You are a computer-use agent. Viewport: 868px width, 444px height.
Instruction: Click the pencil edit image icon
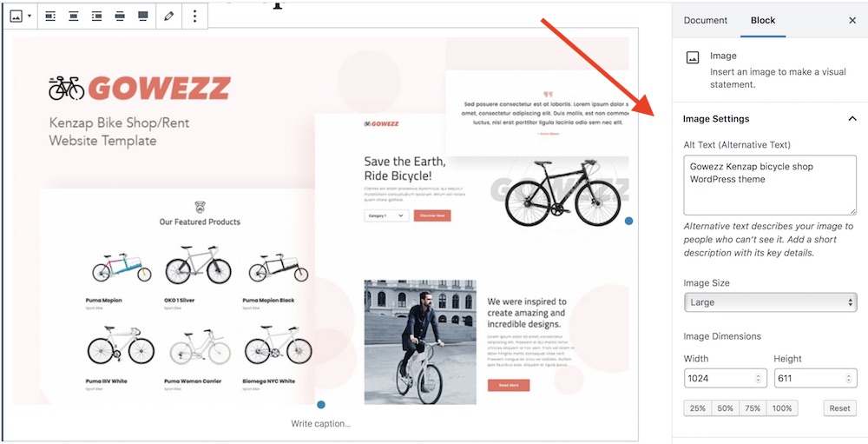coord(169,17)
